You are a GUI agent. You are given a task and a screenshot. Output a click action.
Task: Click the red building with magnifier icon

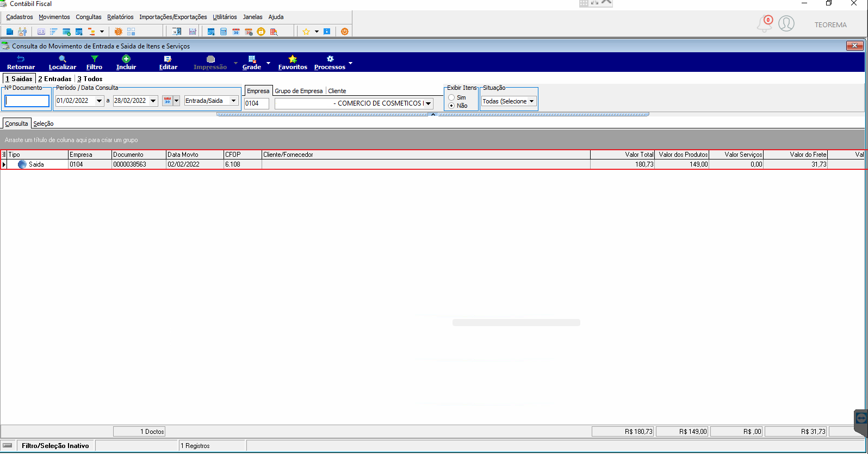[274, 32]
